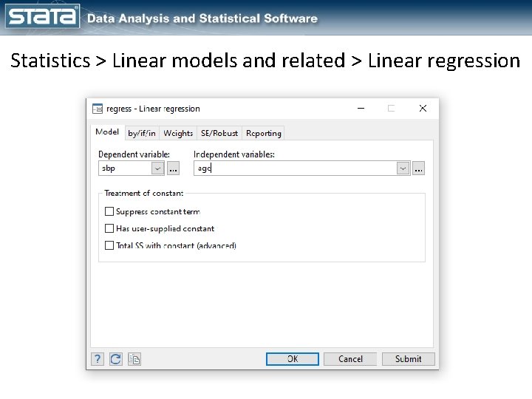Click the Submit button
Viewport: 532px width, 399px height.
[408, 359]
